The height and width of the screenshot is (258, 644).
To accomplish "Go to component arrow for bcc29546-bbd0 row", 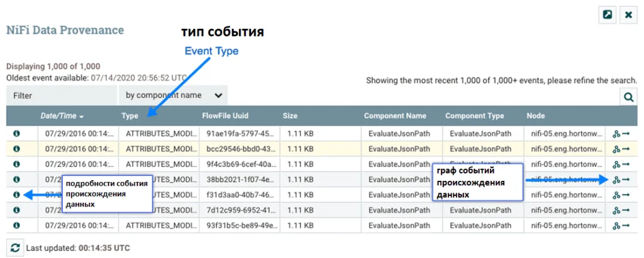I will 626,149.
